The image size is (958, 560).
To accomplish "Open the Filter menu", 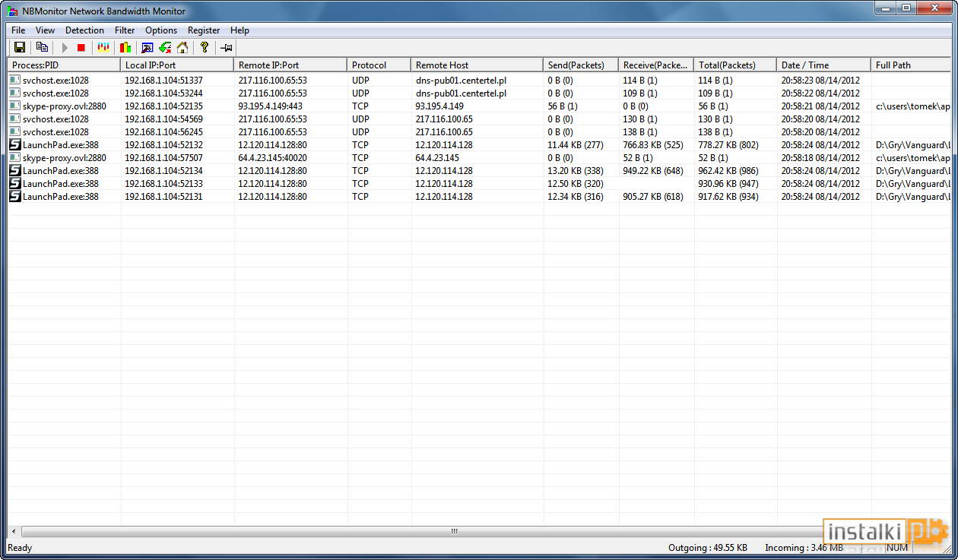I will [x=125, y=30].
